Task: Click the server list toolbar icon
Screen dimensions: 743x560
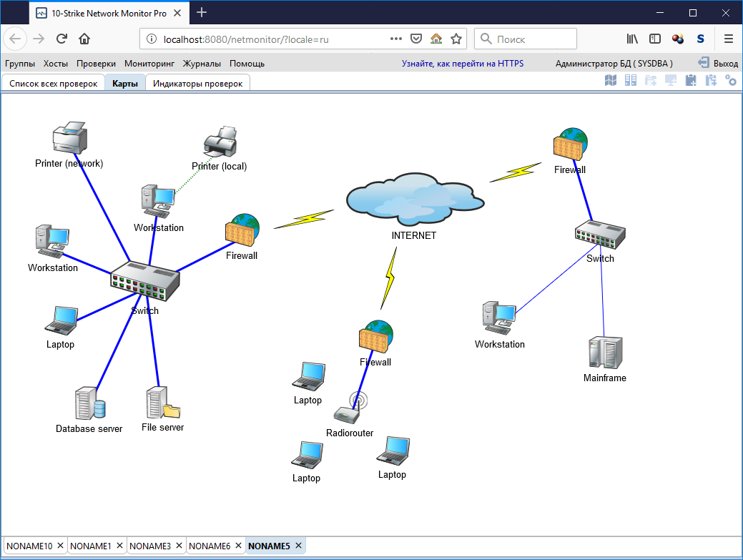Action: pyautogui.click(x=631, y=81)
